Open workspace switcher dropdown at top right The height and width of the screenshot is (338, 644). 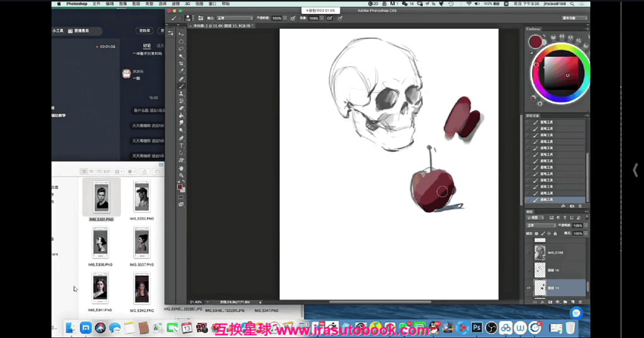[x=575, y=18]
